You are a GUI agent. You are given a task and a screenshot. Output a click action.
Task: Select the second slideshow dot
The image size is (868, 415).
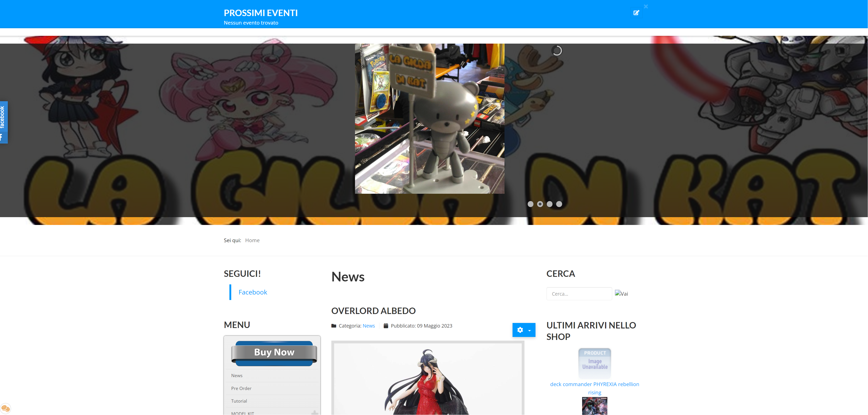[x=540, y=204]
